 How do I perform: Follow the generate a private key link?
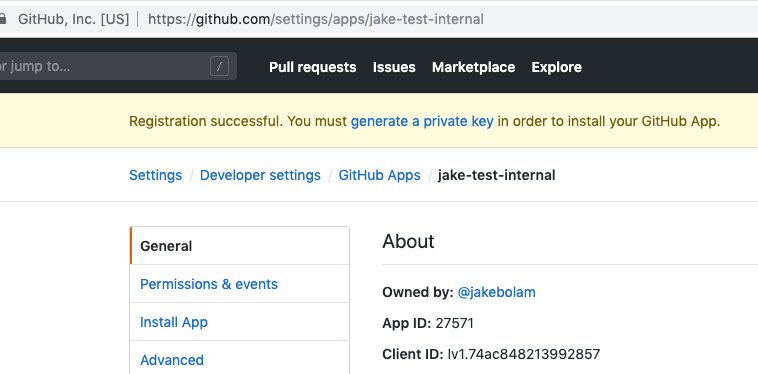click(x=422, y=121)
